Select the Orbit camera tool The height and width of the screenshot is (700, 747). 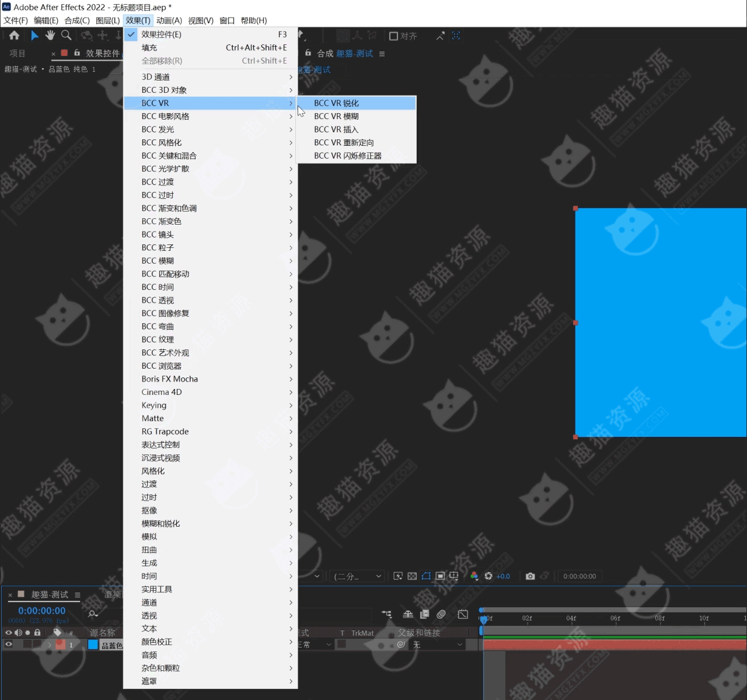[x=86, y=36]
